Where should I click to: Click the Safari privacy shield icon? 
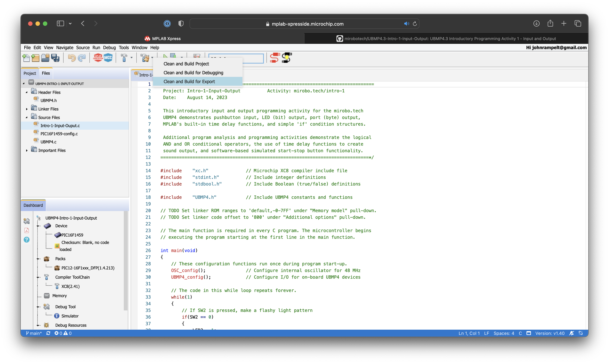coord(181,24)
